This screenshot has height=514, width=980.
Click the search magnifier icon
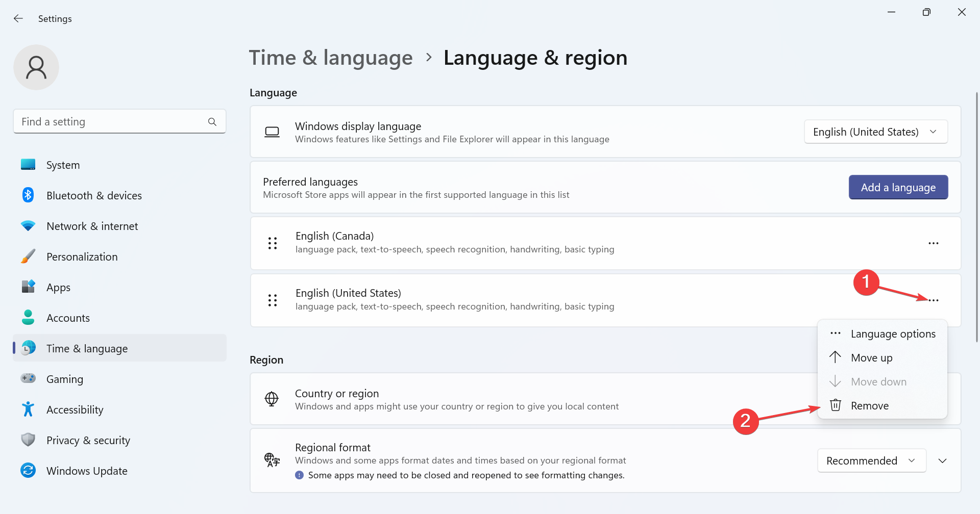tap(212, 122)
